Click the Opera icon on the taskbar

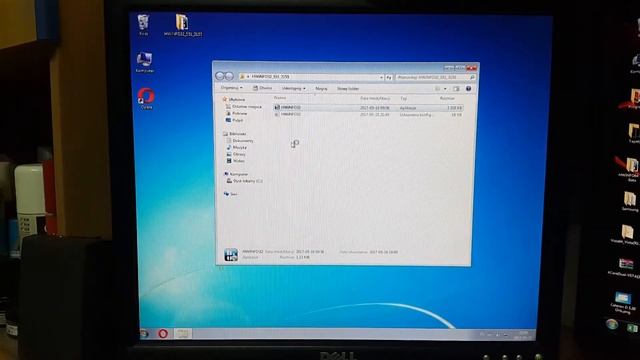[x=163, y=333]
